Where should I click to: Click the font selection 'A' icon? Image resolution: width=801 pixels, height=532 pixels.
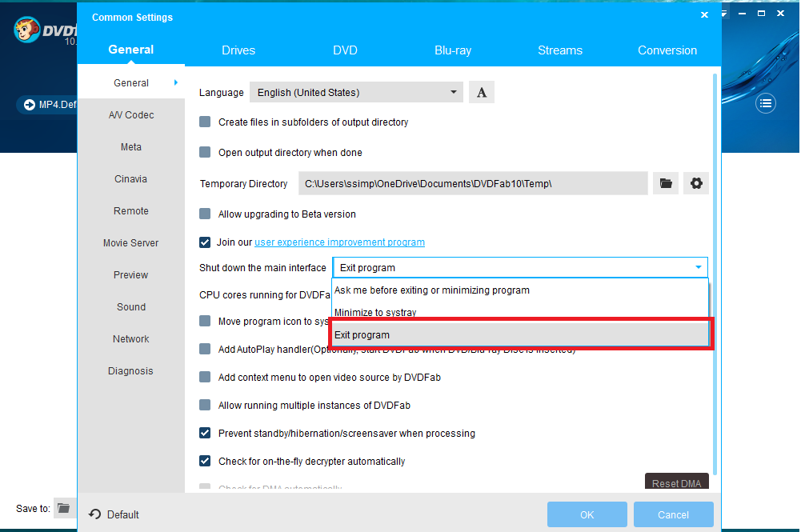[x=481, y=93]
